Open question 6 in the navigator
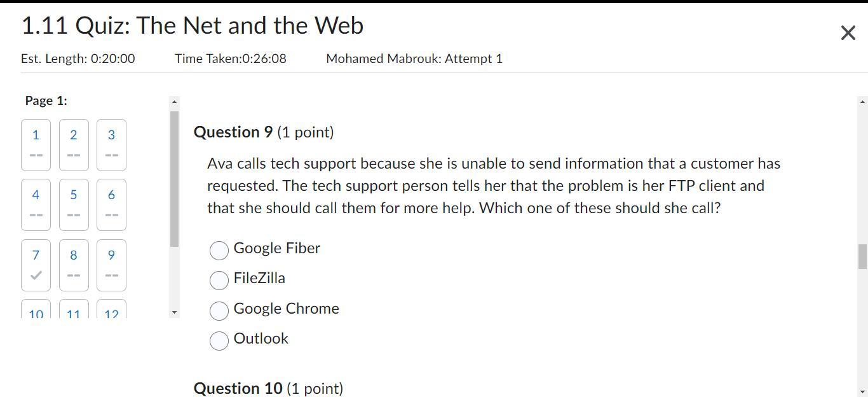The image size is (868, 397). (x=111, y=204)
